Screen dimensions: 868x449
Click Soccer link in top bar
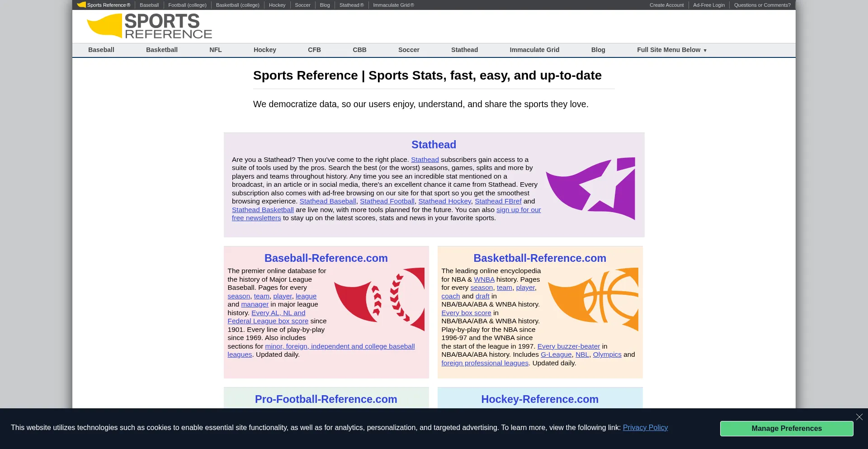click(302, 5)
